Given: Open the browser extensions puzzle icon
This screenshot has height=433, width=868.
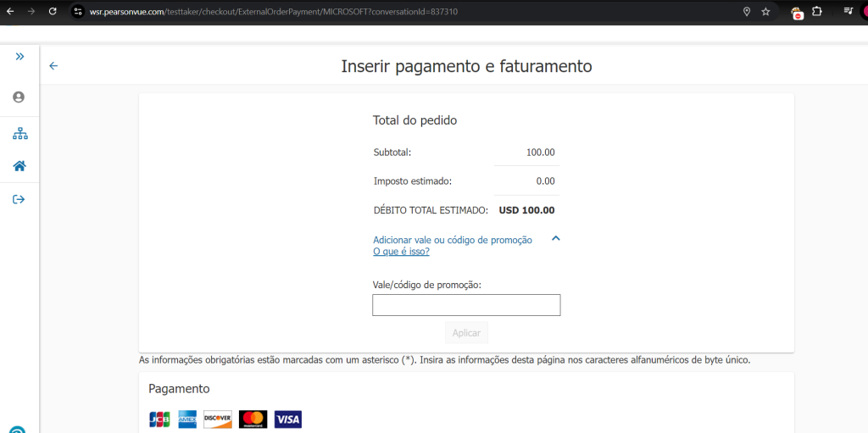Looking at the screenshot, I should [x=817, y=12].
